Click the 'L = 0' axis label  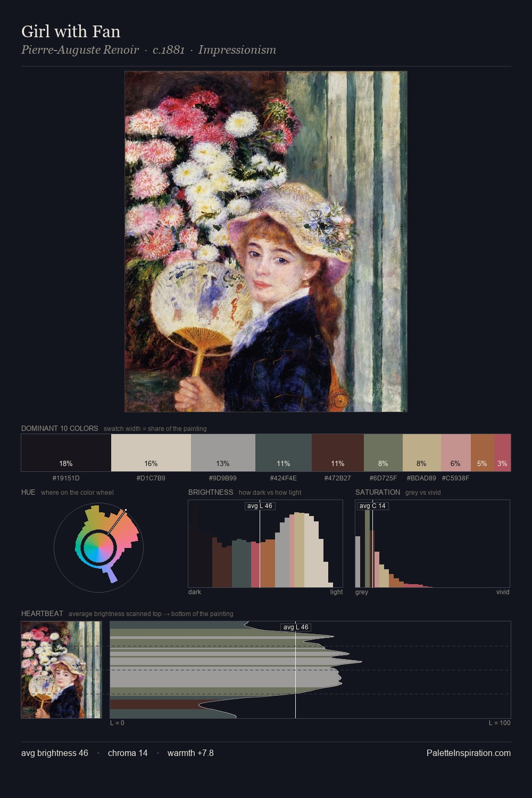pyautogui.click(x=117, y=723)
